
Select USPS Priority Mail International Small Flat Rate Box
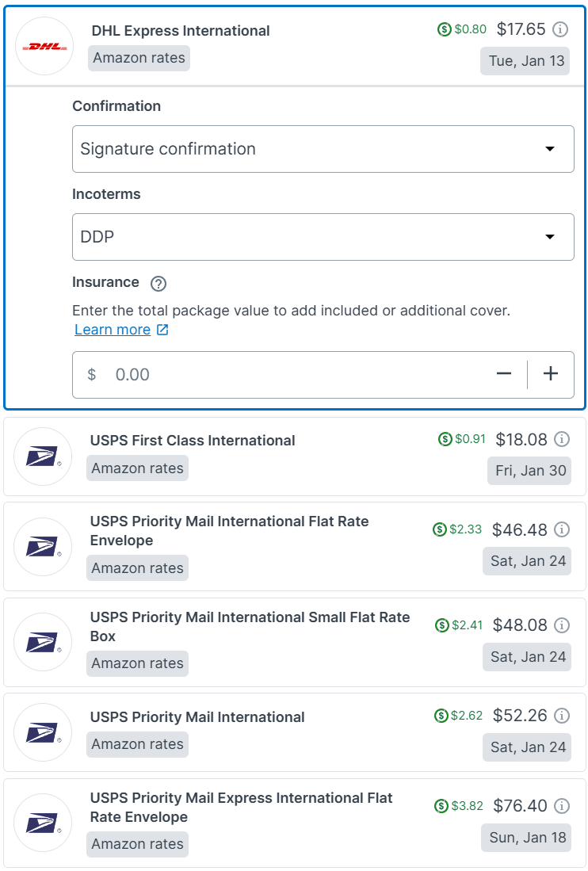tap(250, 626)
